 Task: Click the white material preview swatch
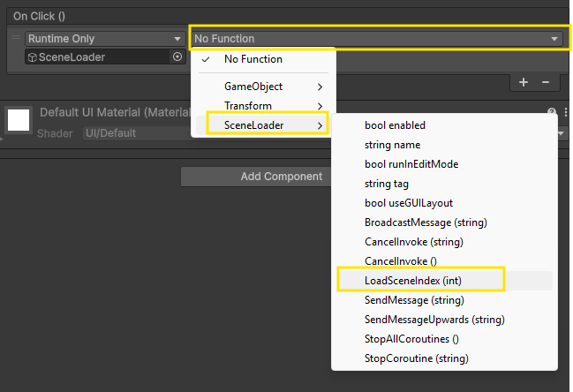[19, 120]
